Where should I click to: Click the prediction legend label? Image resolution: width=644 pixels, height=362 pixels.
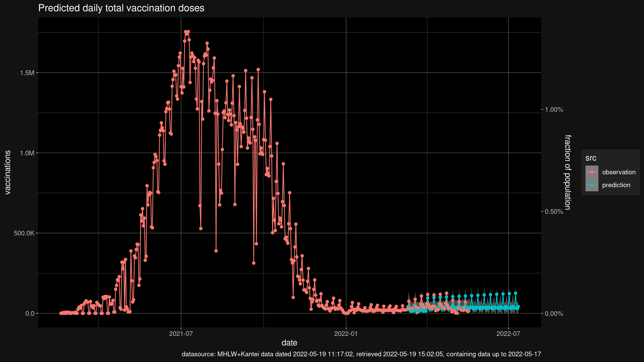616,185
